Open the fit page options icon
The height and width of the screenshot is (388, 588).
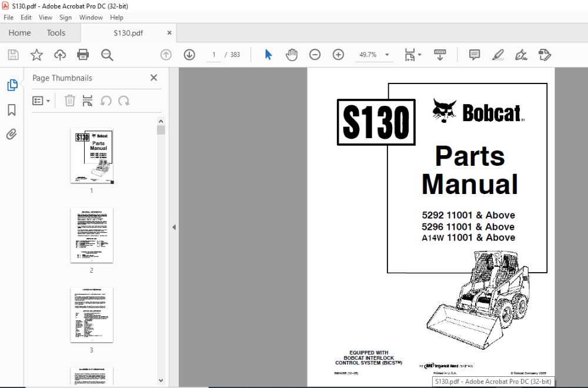point(409,55)
